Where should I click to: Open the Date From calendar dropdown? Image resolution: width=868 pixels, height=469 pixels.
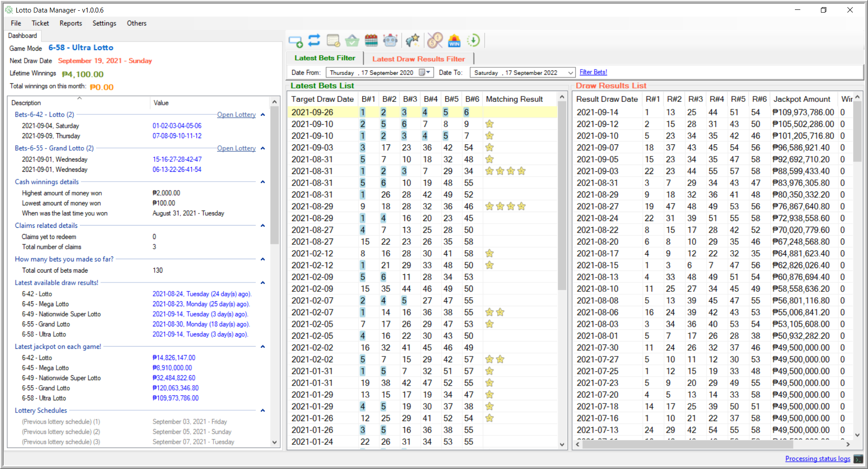click(425, 73)
